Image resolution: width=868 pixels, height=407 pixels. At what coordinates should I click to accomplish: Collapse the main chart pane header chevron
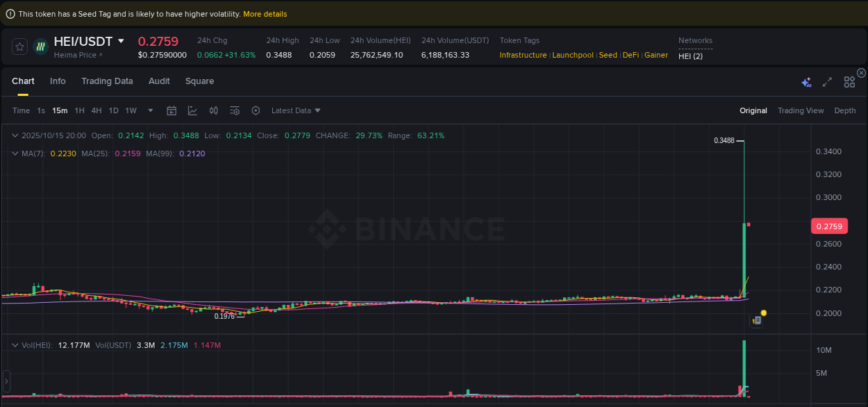tap(15, 135)
